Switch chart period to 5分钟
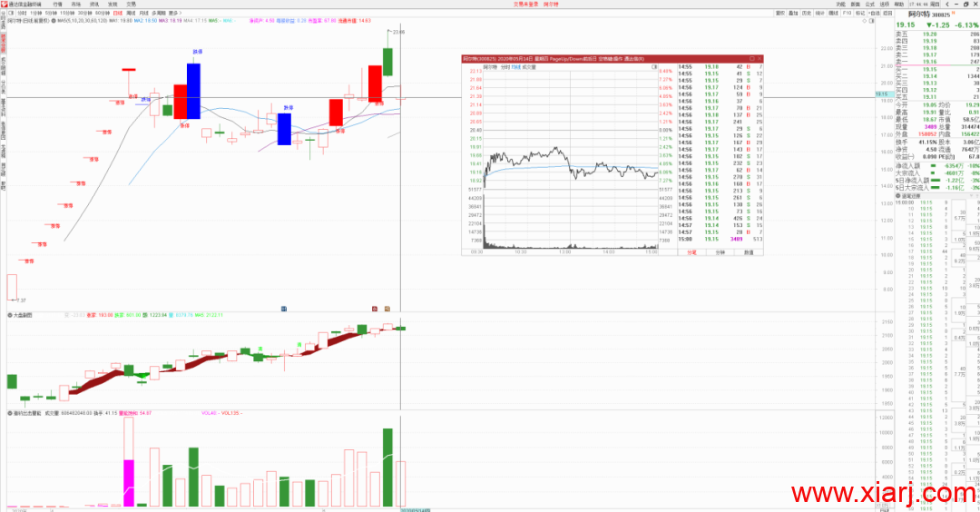The height and width of the screenshot is (512, 980). 51,13
